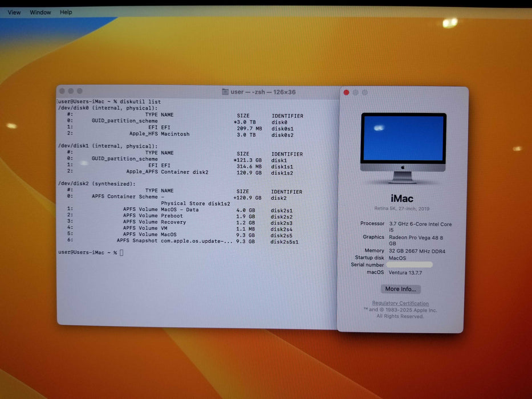Click Startup disk value 'MacOS'
This screenshot has height=399, width=532.
click(397, 258)
